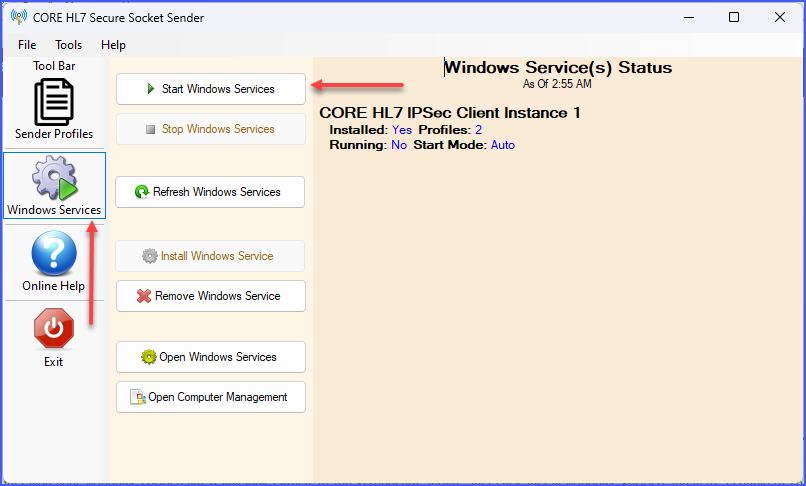The image size is (806, 486).
Task: Click the Running value "No"
Action: point(399,145)
